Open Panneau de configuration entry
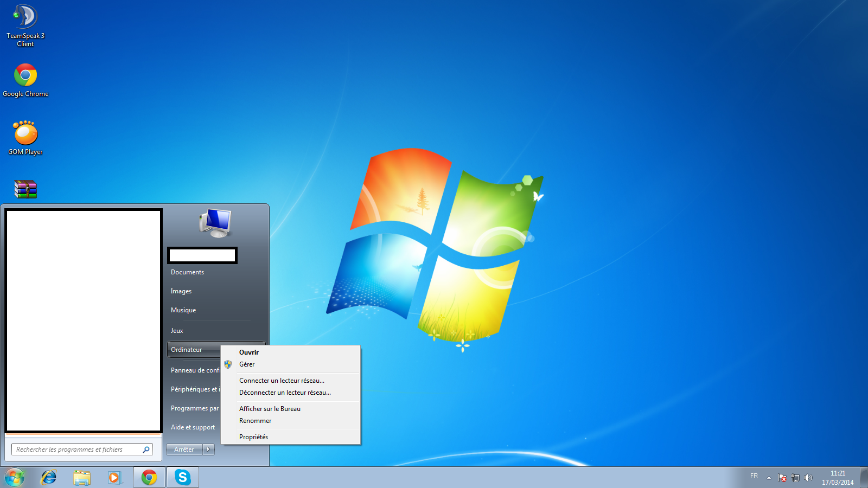Screen dimensions: 868x488 (194, 370)
